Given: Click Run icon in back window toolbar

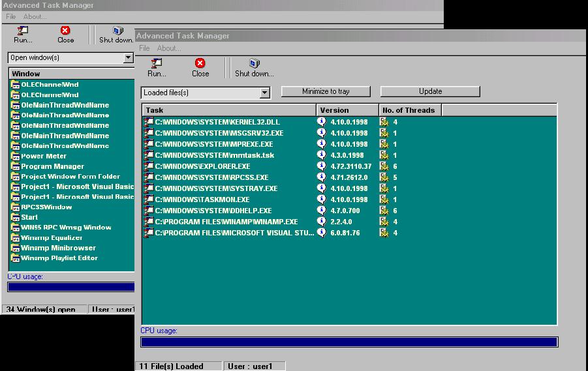Looking at the screenshot, I should coord(22,31).
